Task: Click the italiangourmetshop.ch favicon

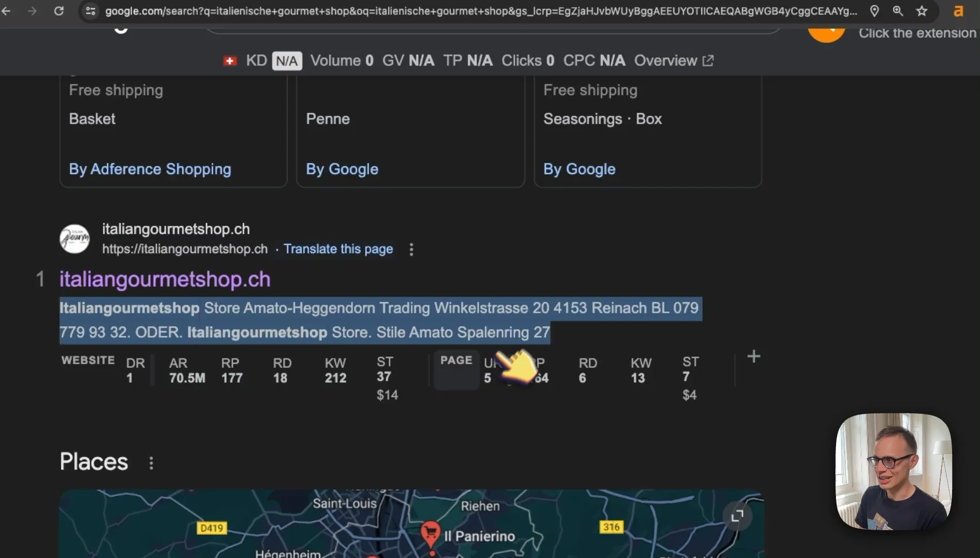Action: click(75, 238)
